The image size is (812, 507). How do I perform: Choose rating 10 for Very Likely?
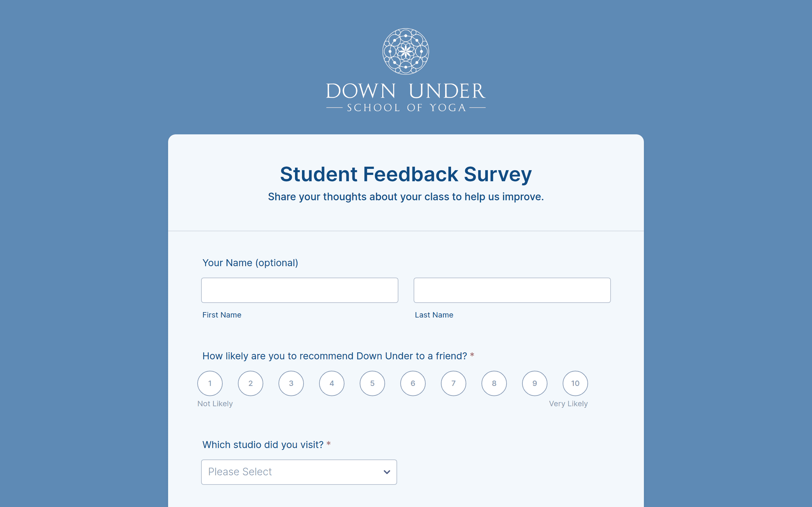pos(575,383)
